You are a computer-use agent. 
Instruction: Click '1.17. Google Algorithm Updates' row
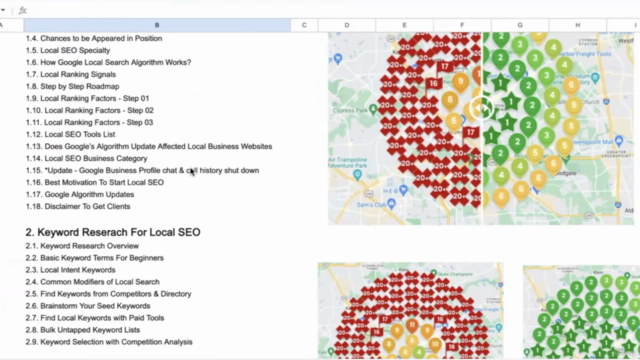(x=80, y=194)
